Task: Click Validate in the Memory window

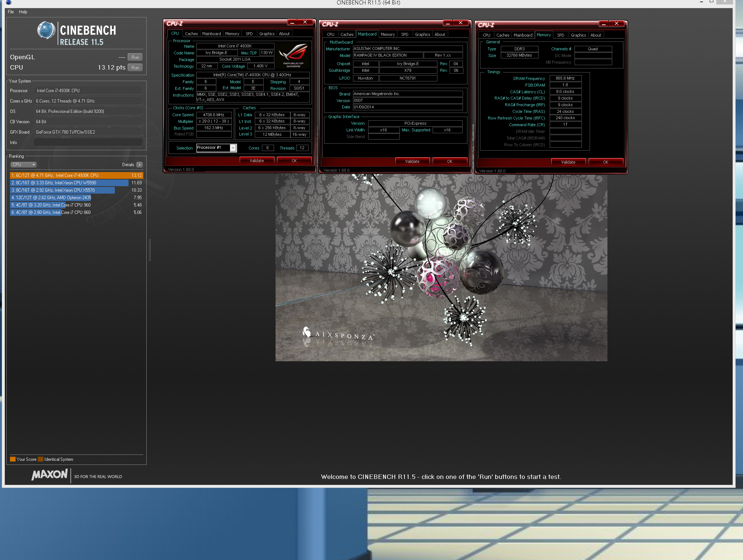Action: [x=568, y=162]
